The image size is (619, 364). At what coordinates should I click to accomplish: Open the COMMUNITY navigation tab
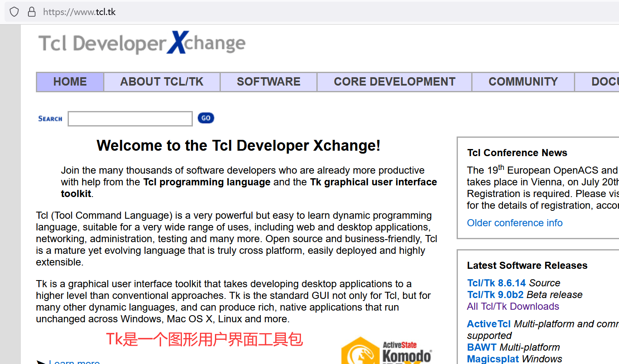pos(523,82)
